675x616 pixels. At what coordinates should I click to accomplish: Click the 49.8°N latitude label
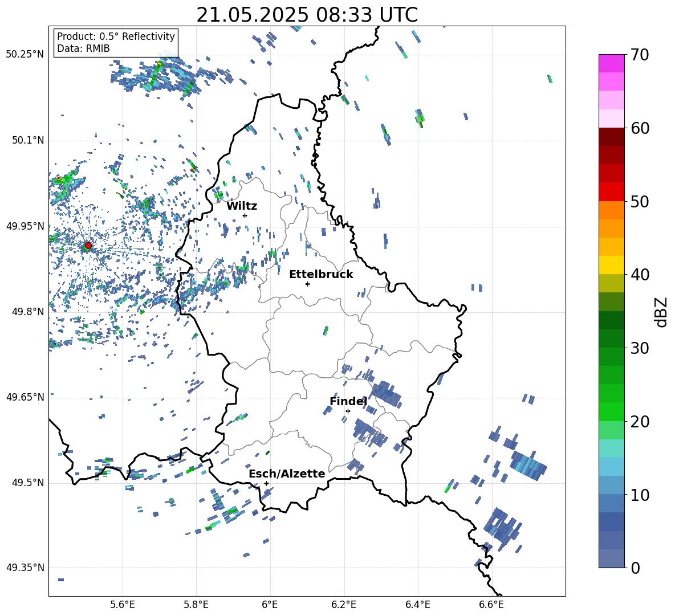click(27, 311)
